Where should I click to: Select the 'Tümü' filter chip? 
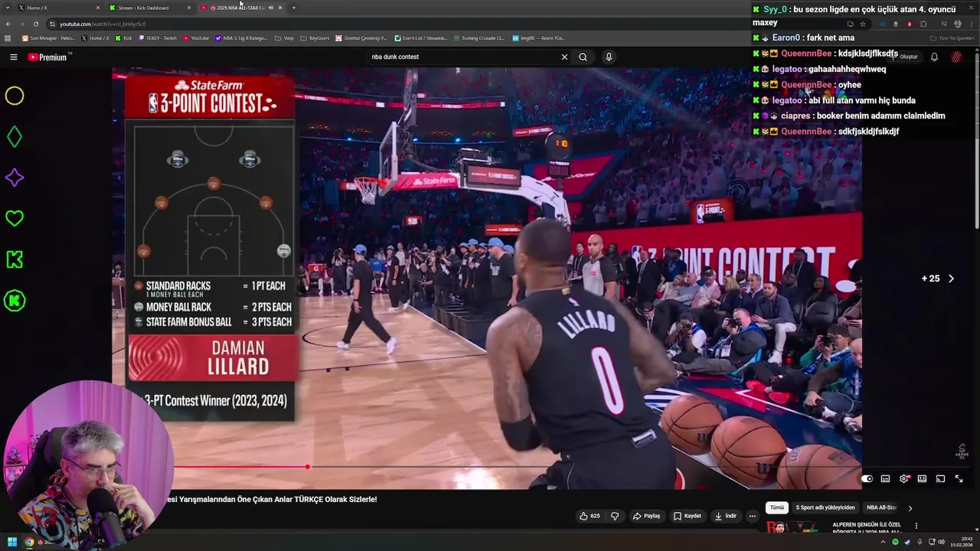[776, 507]
